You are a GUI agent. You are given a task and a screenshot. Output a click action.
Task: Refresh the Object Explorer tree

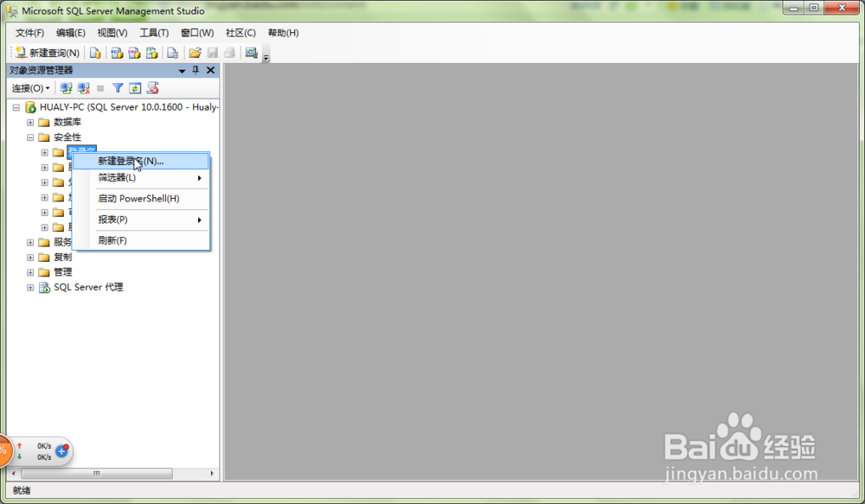tap(134, 87)
